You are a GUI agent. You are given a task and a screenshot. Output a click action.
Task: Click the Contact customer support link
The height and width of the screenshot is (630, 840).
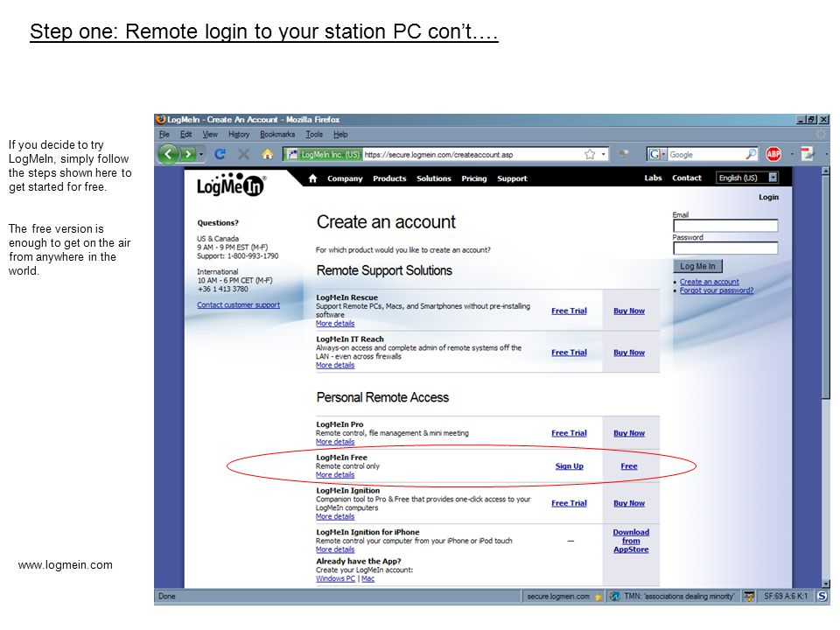pyautogui.click(x=238, y=304)
